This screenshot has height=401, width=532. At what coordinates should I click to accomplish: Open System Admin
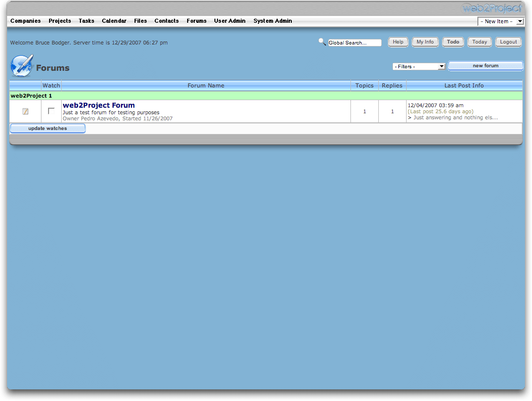tap(273, 21)
